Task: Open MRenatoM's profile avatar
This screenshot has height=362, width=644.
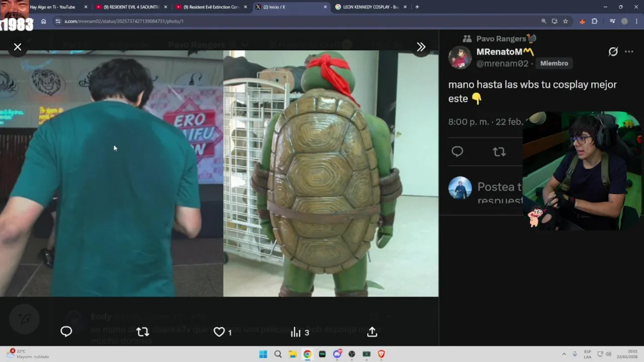Action: coord(460,57)
